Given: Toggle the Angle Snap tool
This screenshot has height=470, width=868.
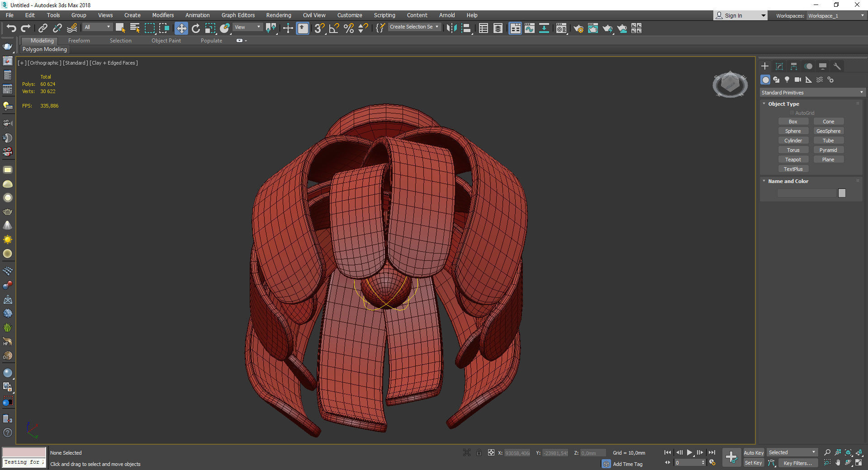Looking at the screenshot, I should pyautogui.click(x=334, y=28).
